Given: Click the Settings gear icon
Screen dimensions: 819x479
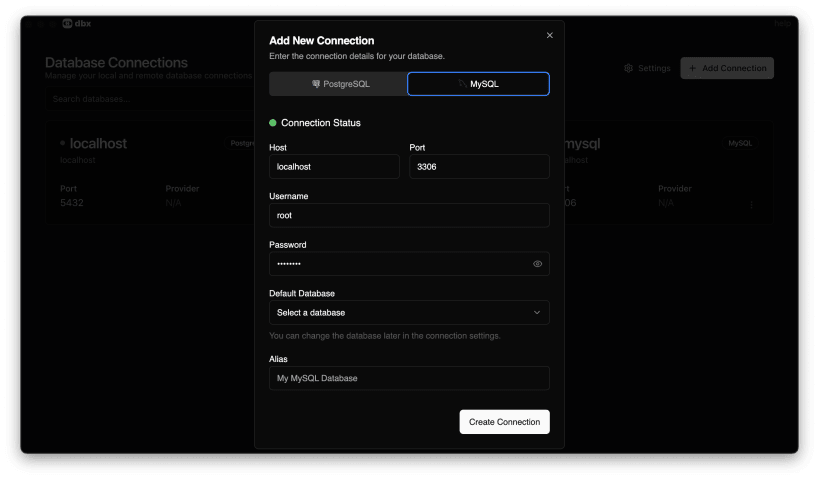Looking at the screenshot, I should tap(628, 68).
